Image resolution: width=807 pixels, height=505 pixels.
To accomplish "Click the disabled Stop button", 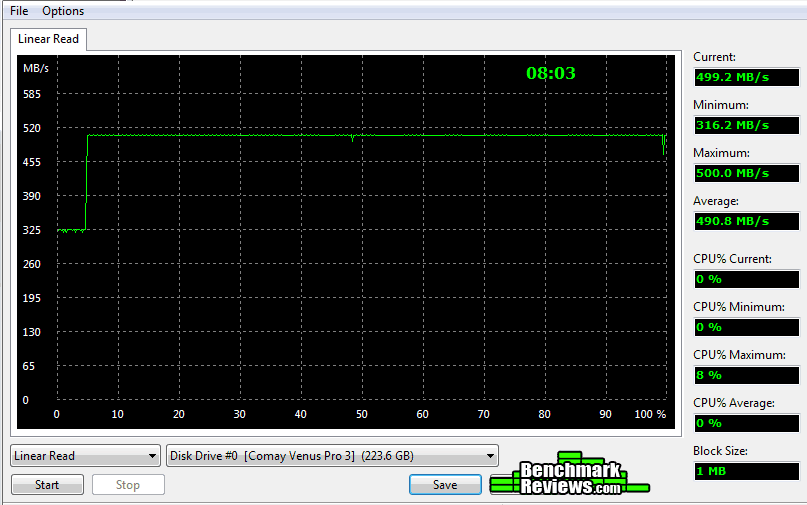I will pos(128,484).
